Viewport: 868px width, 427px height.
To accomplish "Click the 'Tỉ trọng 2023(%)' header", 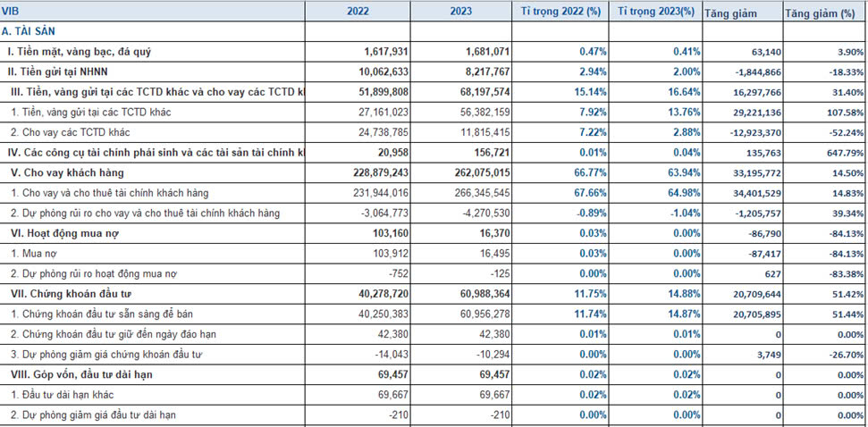I will 656,12.
